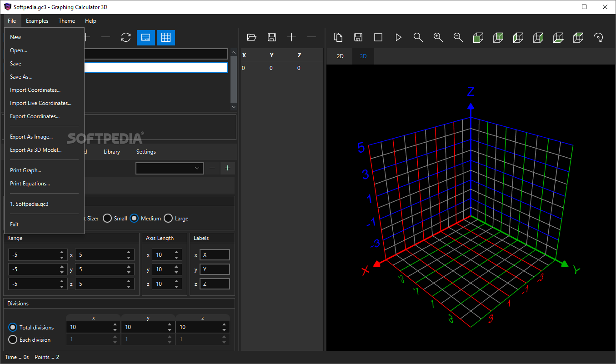Click equation list scrollbar down arrow
616x364 pixels.
tap(234, 107)
